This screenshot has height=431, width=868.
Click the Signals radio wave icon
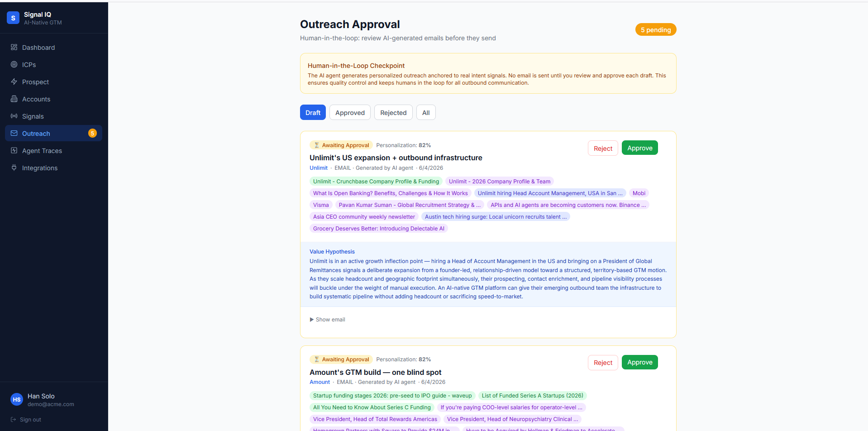tap(14, 116)
